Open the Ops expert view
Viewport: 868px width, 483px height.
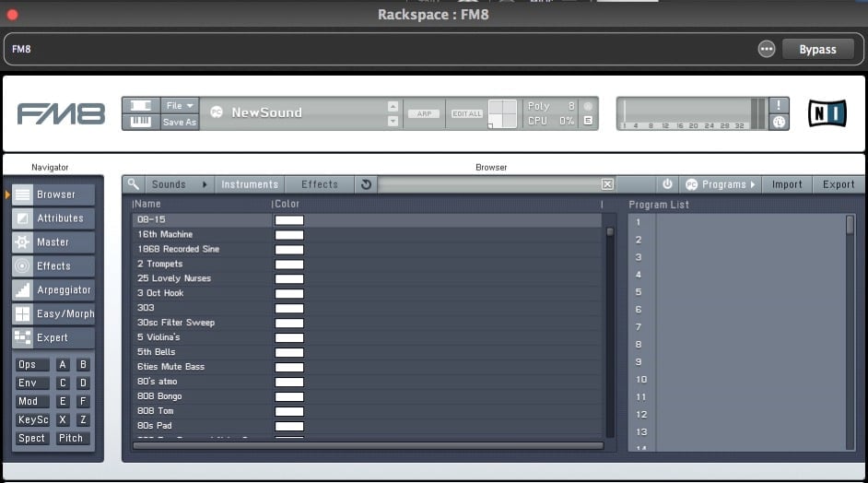(x=31, y=364)
